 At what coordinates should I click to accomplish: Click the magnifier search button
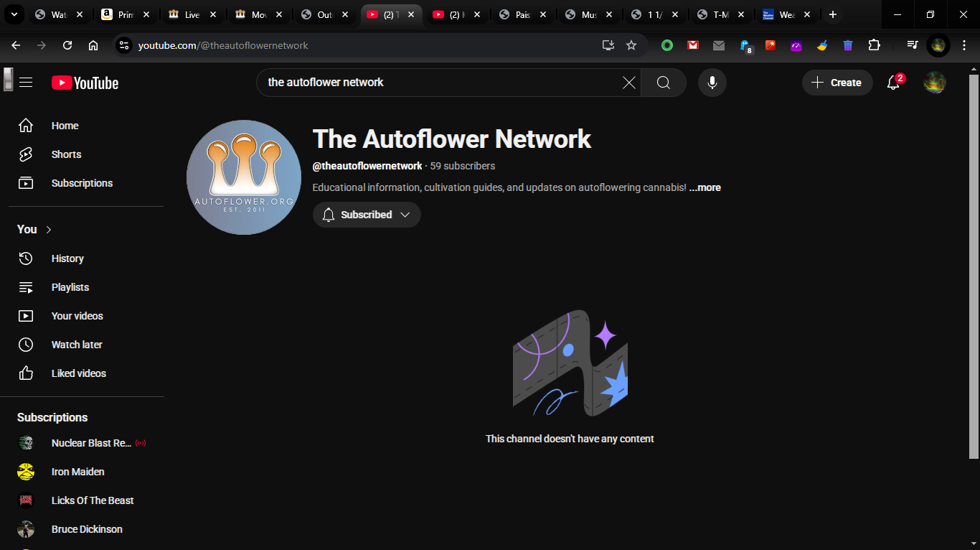(x=664, y=83)
